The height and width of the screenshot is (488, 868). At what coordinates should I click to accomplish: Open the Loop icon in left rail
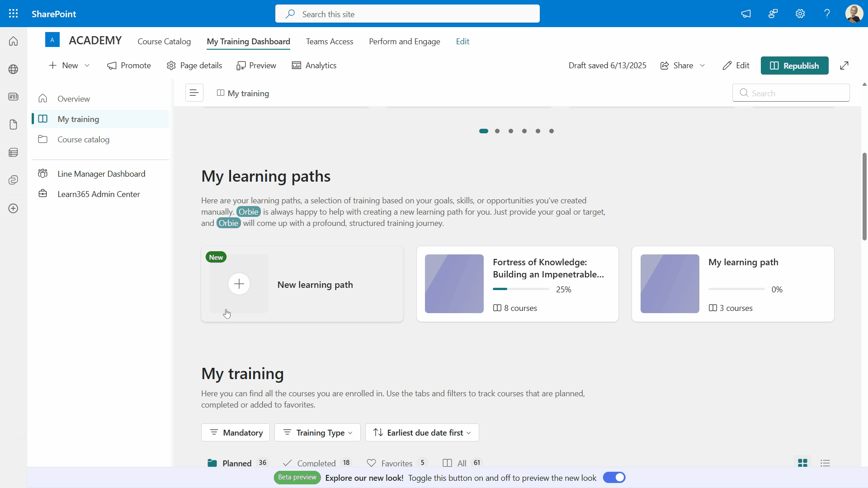click(x=14, y=180)
